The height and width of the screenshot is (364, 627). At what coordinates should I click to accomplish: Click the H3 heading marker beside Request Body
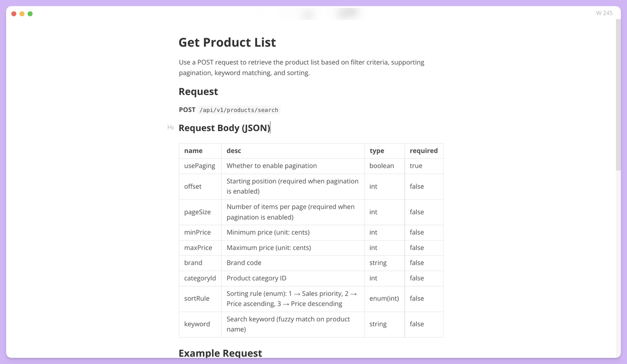[x=170, y=127]
